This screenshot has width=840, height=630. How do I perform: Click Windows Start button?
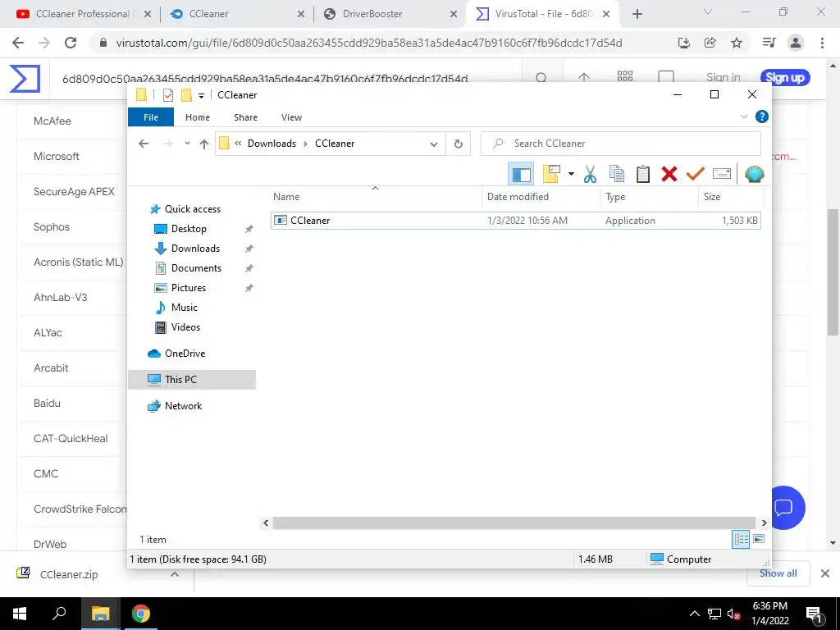pos(20,614)
